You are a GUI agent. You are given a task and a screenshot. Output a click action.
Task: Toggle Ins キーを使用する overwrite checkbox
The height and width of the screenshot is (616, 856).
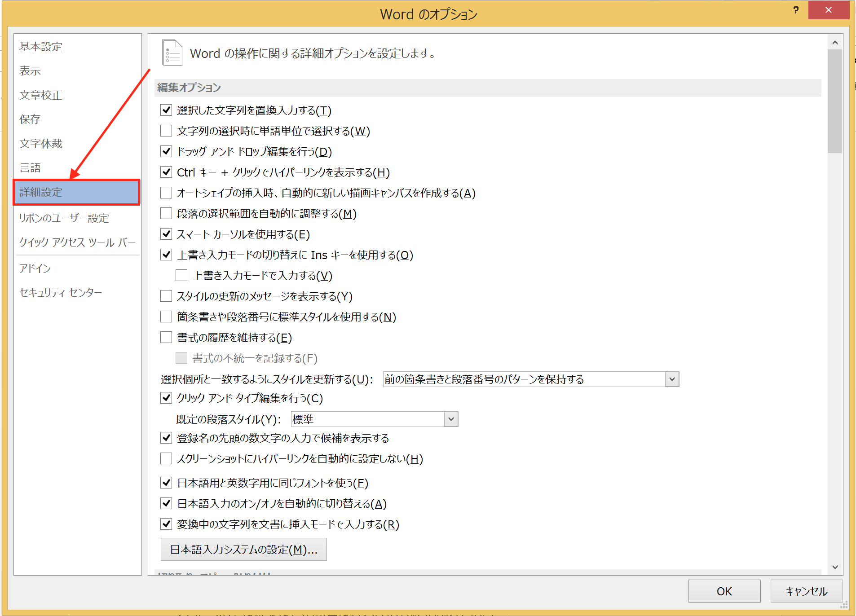(x=166, y=255)
